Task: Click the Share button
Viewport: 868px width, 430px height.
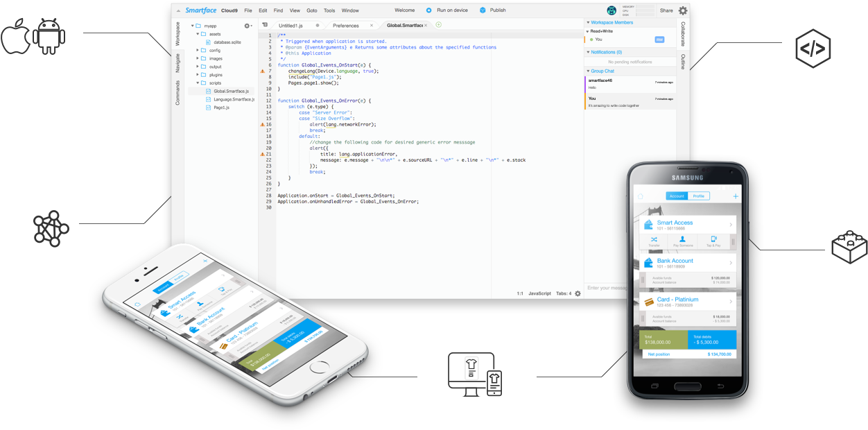Action: tap(666, 10)
